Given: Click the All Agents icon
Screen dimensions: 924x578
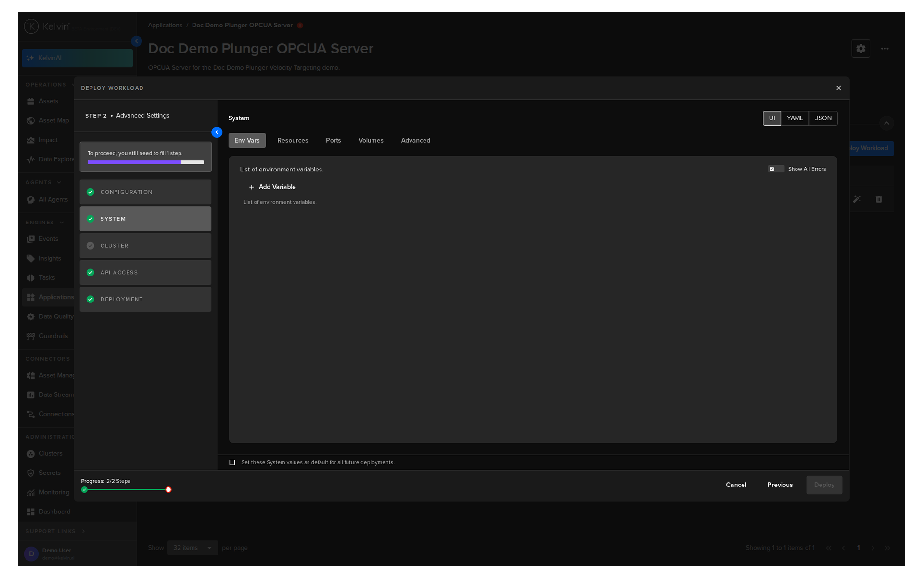Looking at the screenshot, I should (x=31, y=200).
